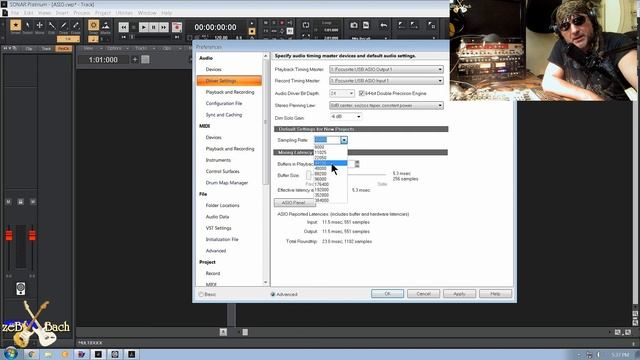640x360 pixels.
Task: Open the Record Timing Master dropdown
Action: click(386, 81)
